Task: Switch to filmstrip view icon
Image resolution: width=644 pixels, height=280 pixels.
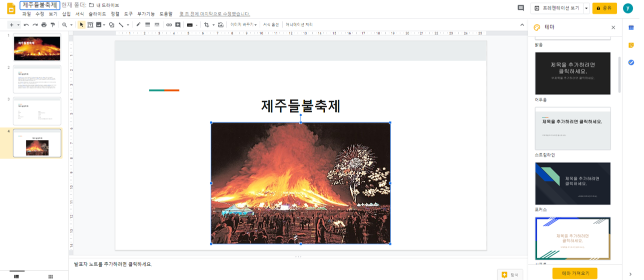Action: coord(16,276)
